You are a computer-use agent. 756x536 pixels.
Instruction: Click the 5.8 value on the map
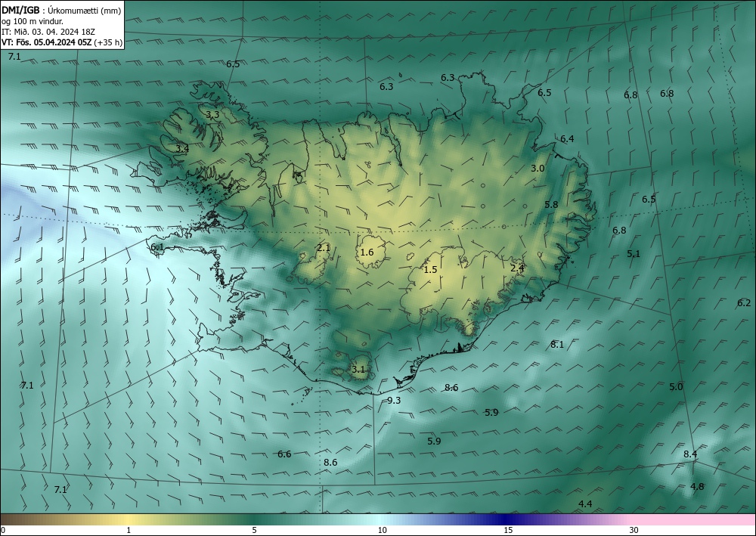(x=551, y=204)
